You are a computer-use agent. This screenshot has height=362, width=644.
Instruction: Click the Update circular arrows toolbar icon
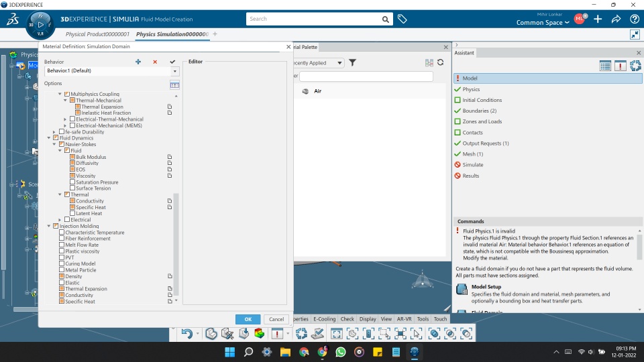click(301, 334)
